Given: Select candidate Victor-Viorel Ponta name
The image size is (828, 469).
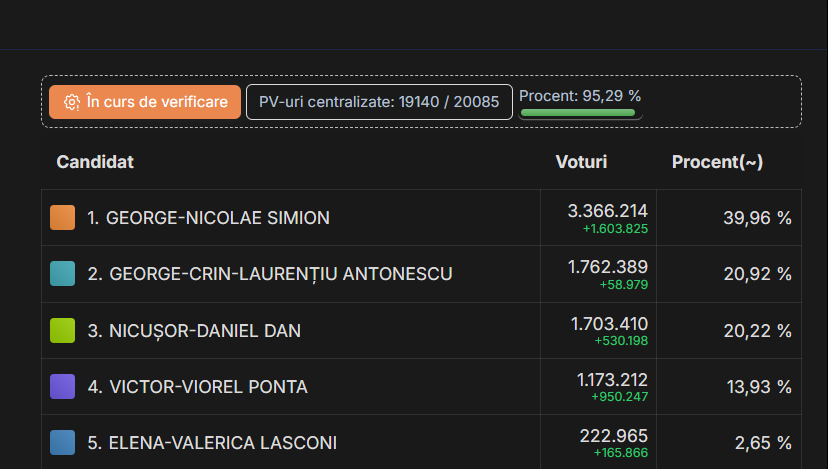Looking at the screenshot, I should [x=197, y=387].
